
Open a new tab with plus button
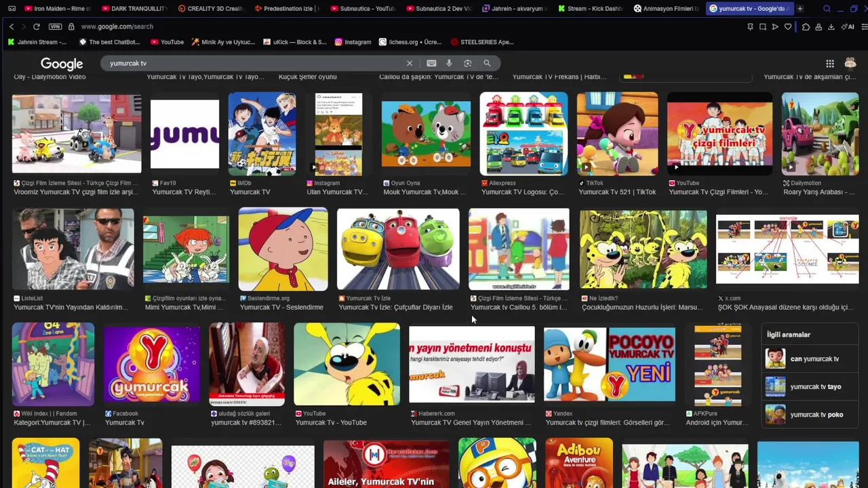(800, 9)
